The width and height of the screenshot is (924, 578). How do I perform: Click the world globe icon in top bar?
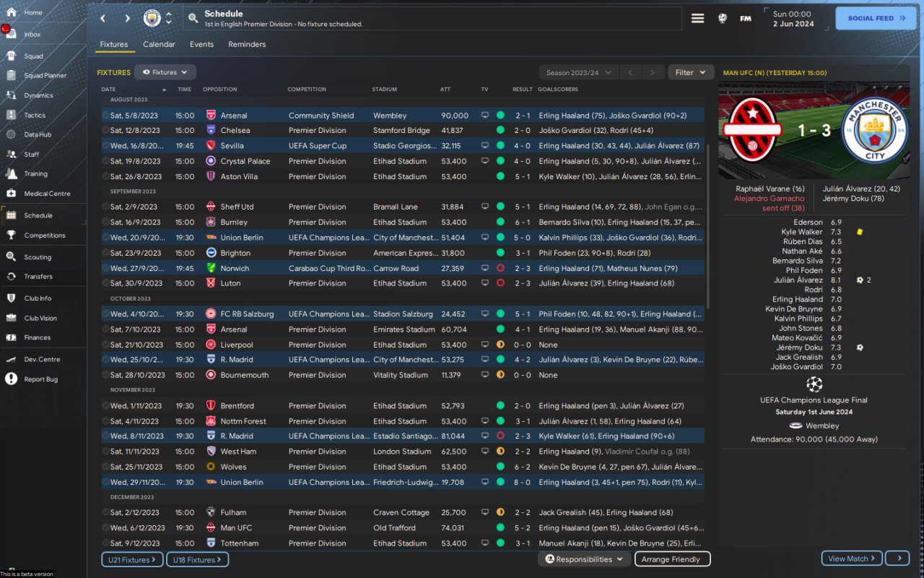[x=723, y=18]
